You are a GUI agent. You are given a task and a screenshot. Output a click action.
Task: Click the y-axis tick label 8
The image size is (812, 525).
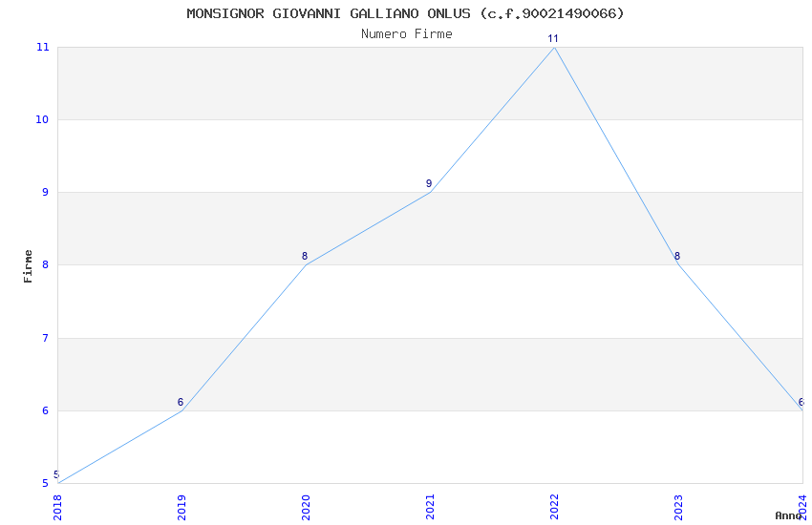pos(46,264)
